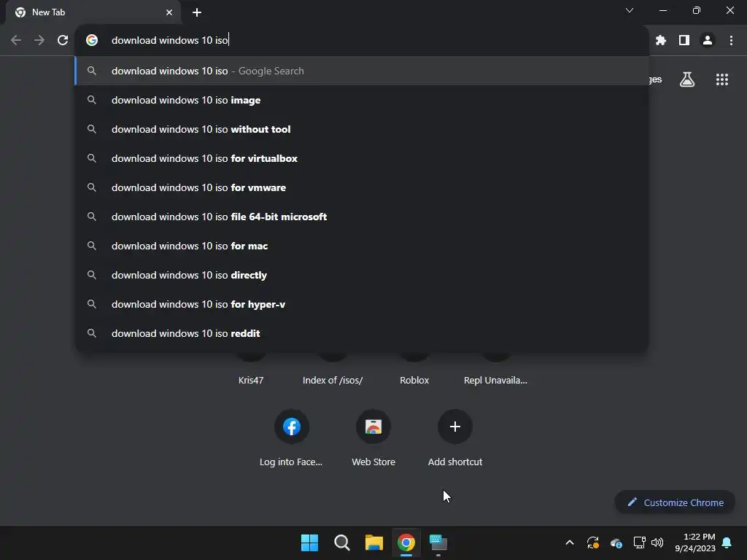
Task: Open the remote desktop app in taskbar
Action: (x=438, y=542)
